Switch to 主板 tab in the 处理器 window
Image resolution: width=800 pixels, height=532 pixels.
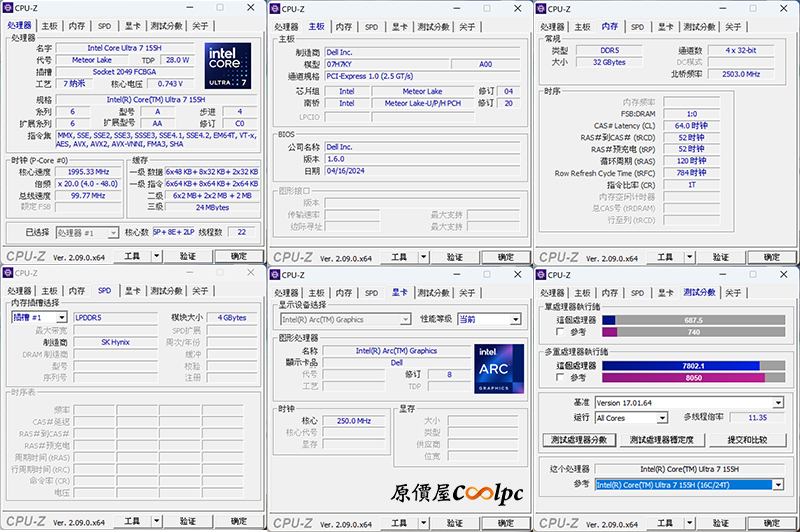tap(49, 26)
